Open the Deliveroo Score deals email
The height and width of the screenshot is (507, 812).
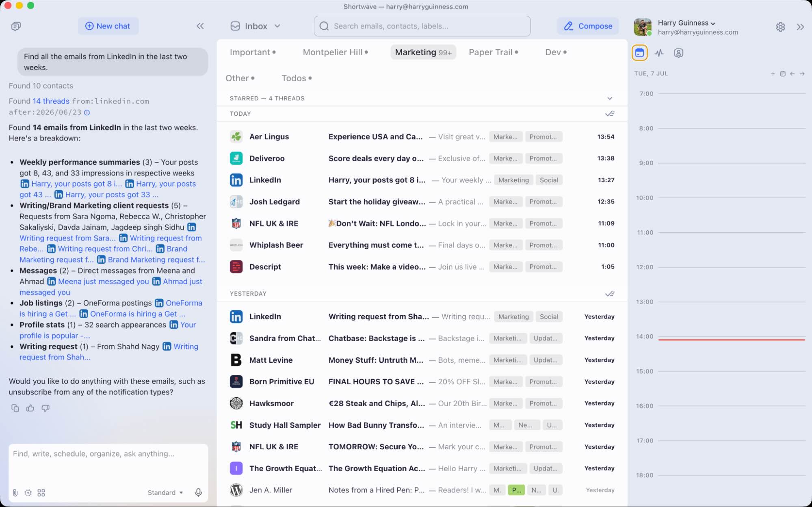pos(422,158)
